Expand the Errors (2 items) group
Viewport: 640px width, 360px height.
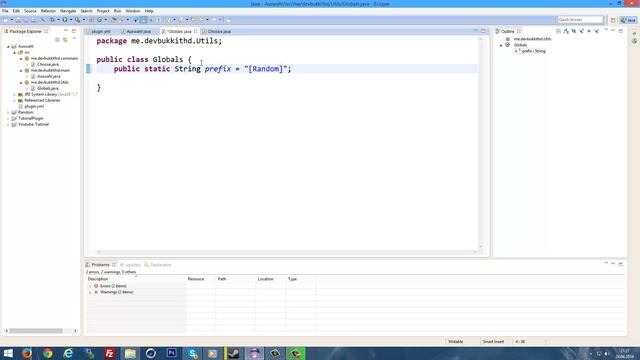tap(90, 286)
